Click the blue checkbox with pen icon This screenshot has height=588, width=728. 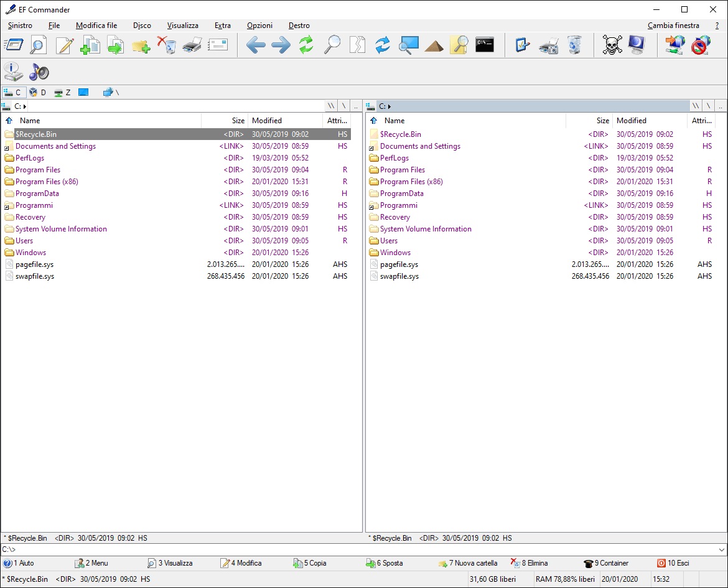[523, 45]
